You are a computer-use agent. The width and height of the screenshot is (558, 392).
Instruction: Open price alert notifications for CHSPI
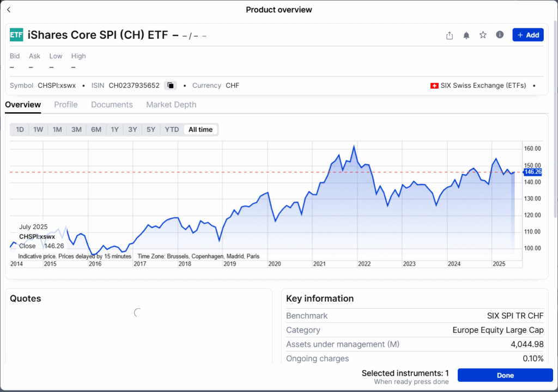pyautogui.click(x=466, y=35)
